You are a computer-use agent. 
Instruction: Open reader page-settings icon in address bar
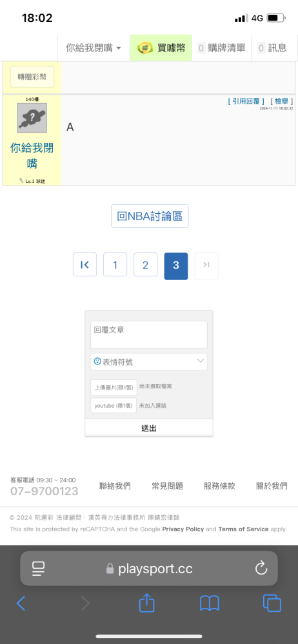38,569
